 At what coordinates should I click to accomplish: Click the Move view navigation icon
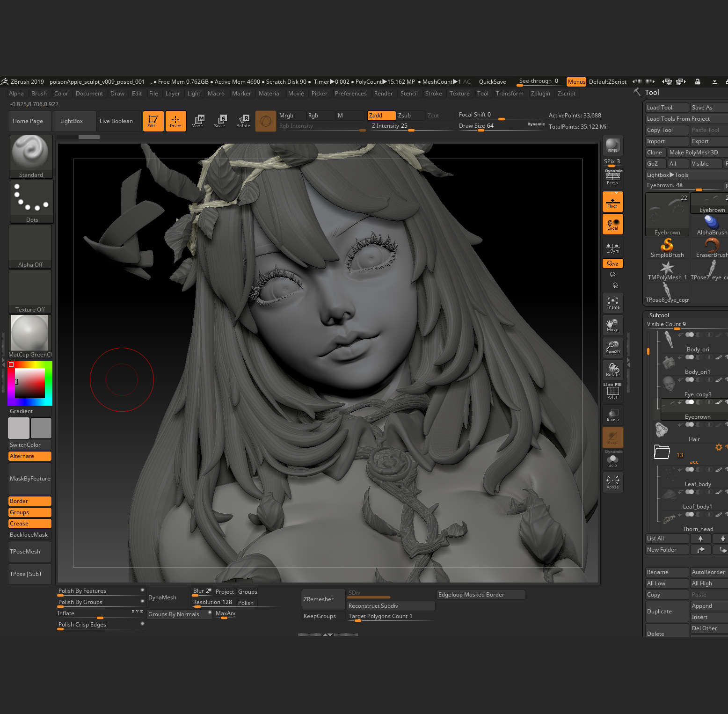click(x=612, y=325)
